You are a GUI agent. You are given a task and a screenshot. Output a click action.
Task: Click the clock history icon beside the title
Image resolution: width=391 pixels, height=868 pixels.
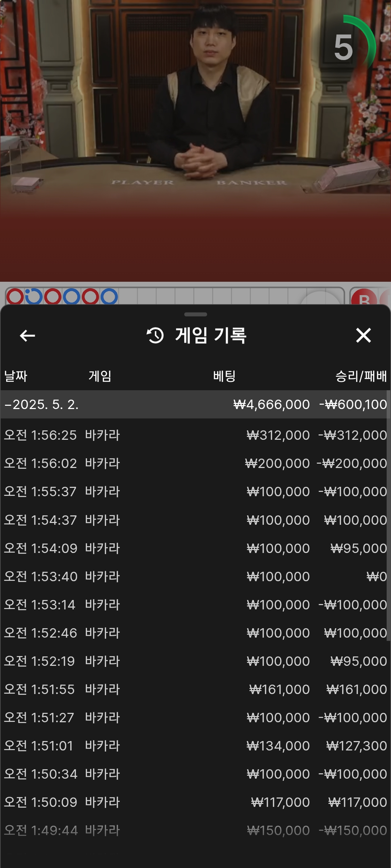coord(155,335)
